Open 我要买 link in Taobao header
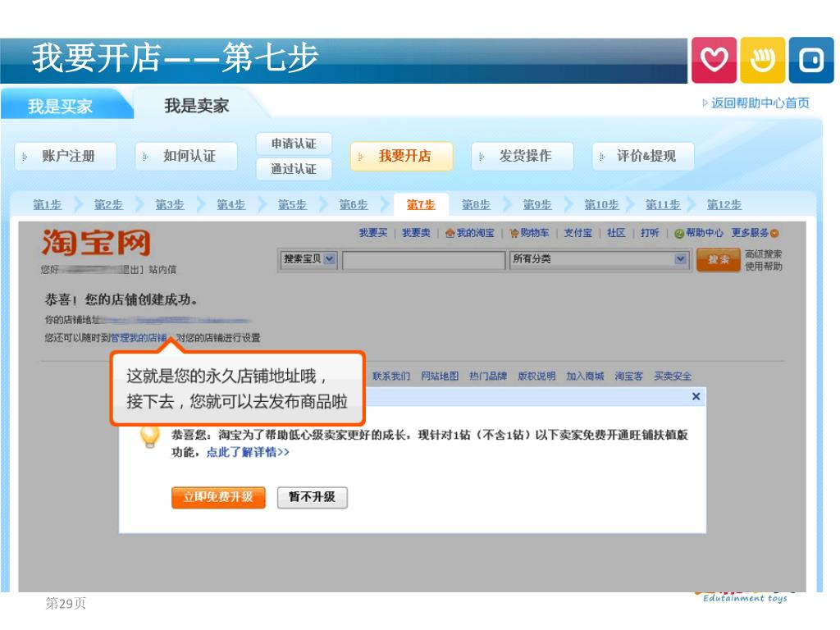 click(373, 233)
